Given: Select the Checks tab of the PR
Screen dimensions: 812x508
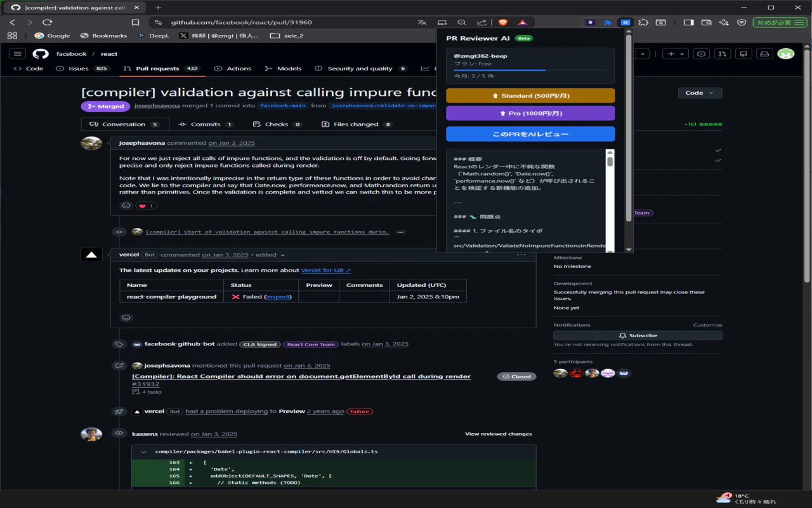Looking at the screenshot, I should [x=277, y=124].
